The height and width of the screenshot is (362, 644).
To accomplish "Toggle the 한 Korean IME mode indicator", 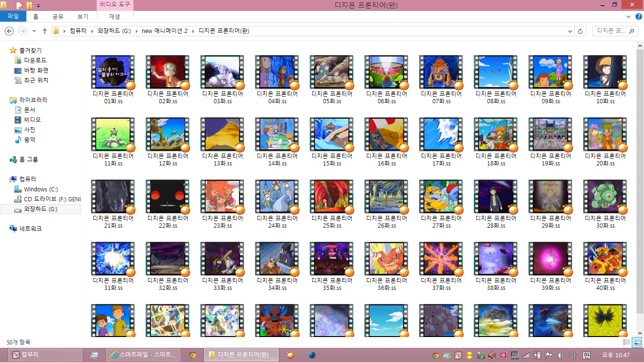I will coord(586,355).
